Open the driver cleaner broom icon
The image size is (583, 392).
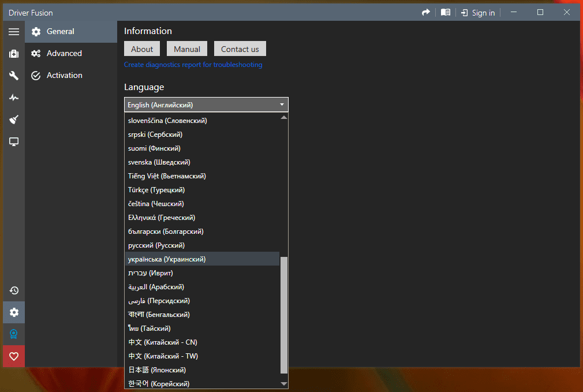coord(14,120)
